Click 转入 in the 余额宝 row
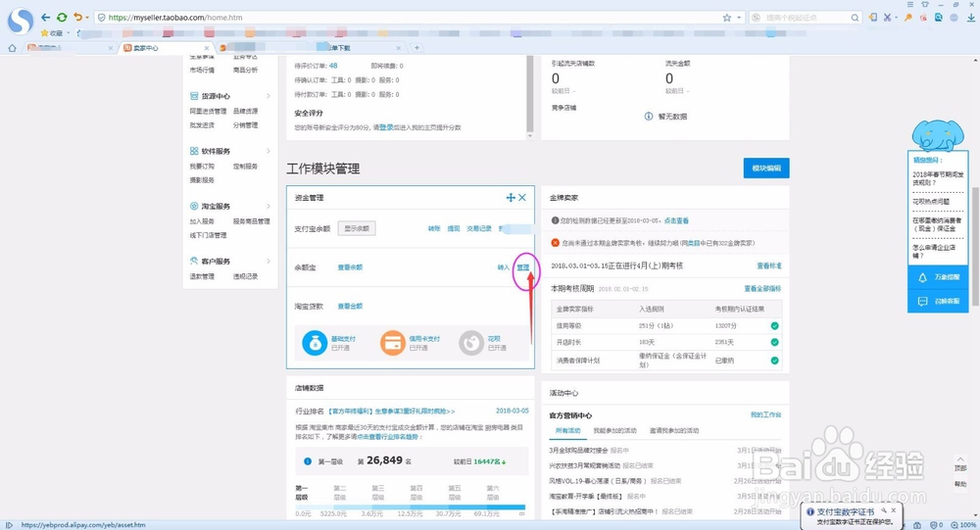 point(503,267)
